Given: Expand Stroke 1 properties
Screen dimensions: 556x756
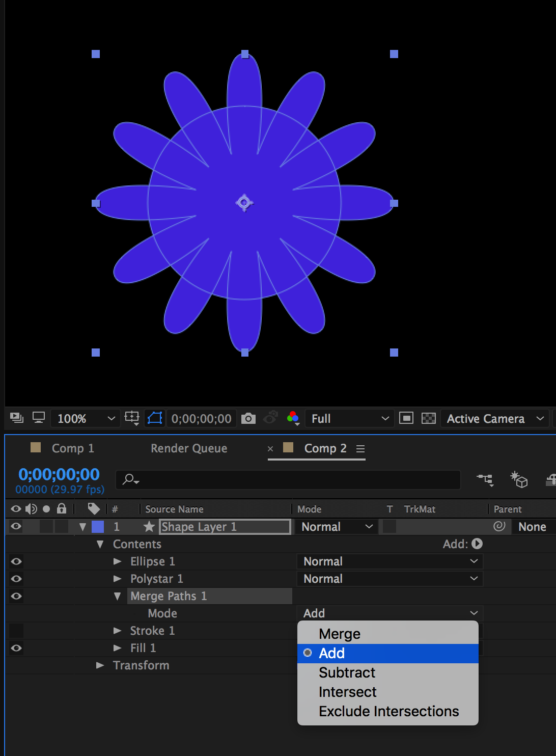Looking at the screenshot, I should (117, 631).
